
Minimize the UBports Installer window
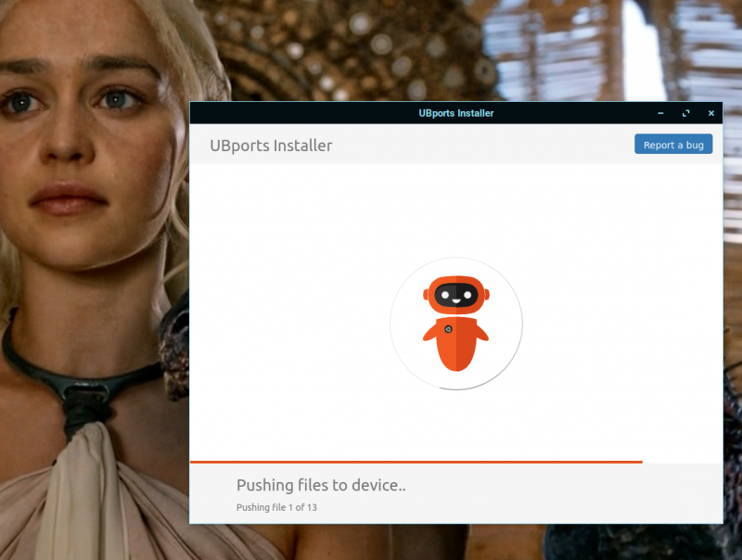(x=660, y=113)
